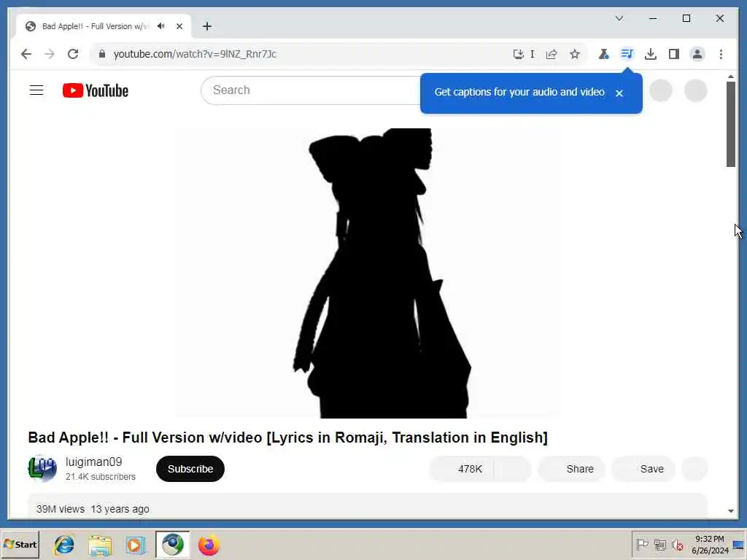Click the scrollbar down arrow

tap(731, 511)
